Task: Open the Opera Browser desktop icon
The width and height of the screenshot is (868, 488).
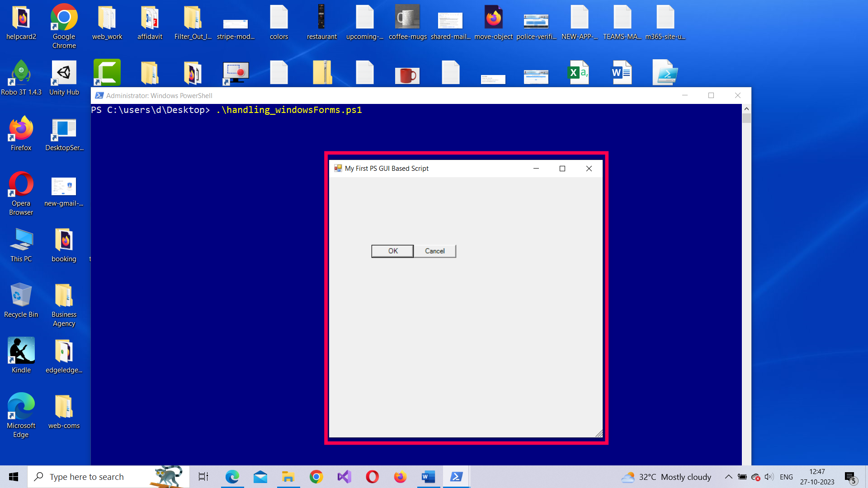Action: click(x=21, y=193)
